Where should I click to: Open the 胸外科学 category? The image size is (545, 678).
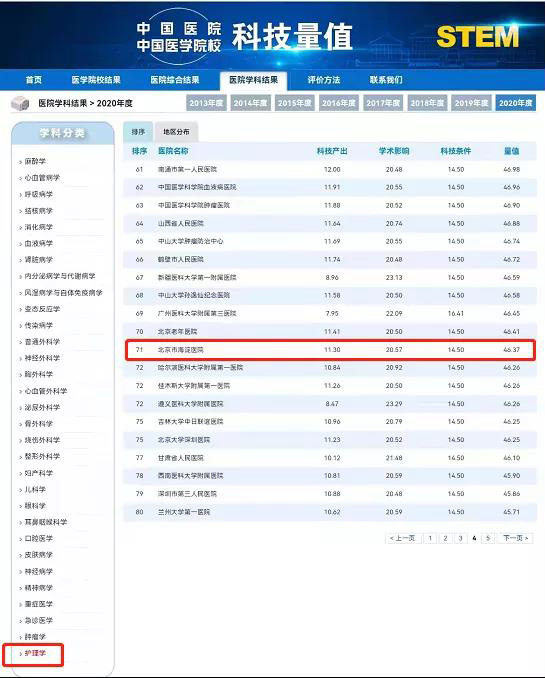coord(38,374)
